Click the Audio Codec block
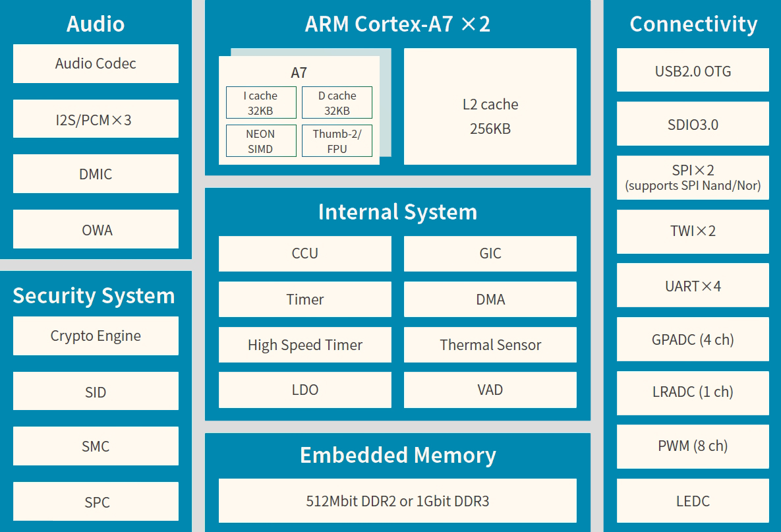The width and height of the screenshot is (781, 532). click(x=96, y=64)
